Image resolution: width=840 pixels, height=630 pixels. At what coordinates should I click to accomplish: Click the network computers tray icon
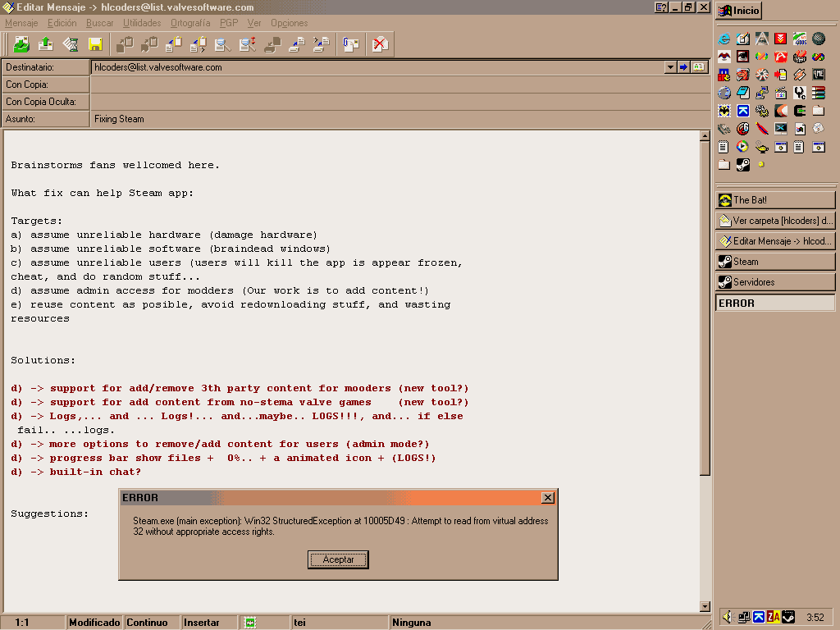point(744,617)
